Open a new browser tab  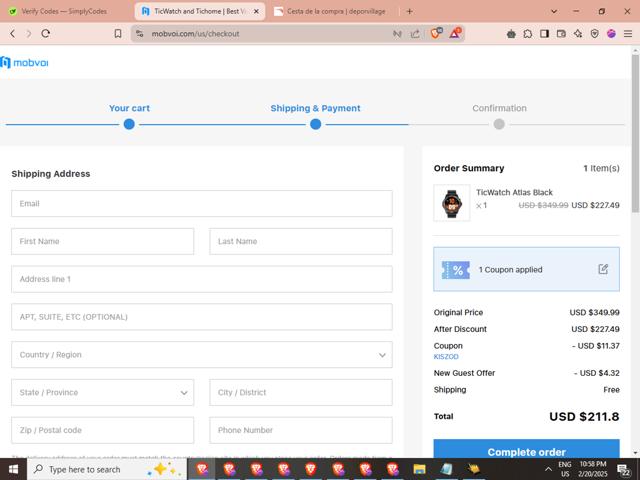click(409, 11)
